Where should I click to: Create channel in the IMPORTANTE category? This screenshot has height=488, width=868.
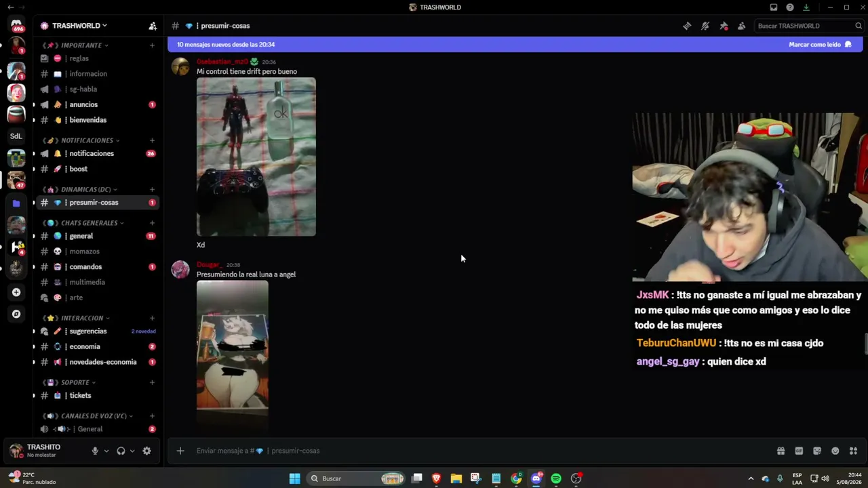pos(152,45)
